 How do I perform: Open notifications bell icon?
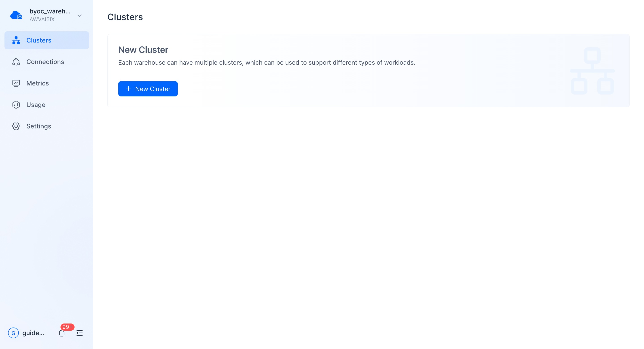point(62,333)
